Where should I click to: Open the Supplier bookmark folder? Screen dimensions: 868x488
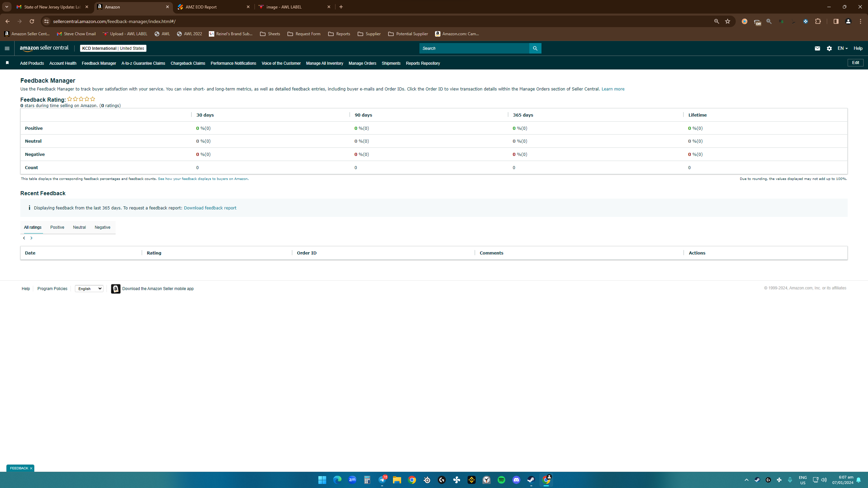coord(369,34)
